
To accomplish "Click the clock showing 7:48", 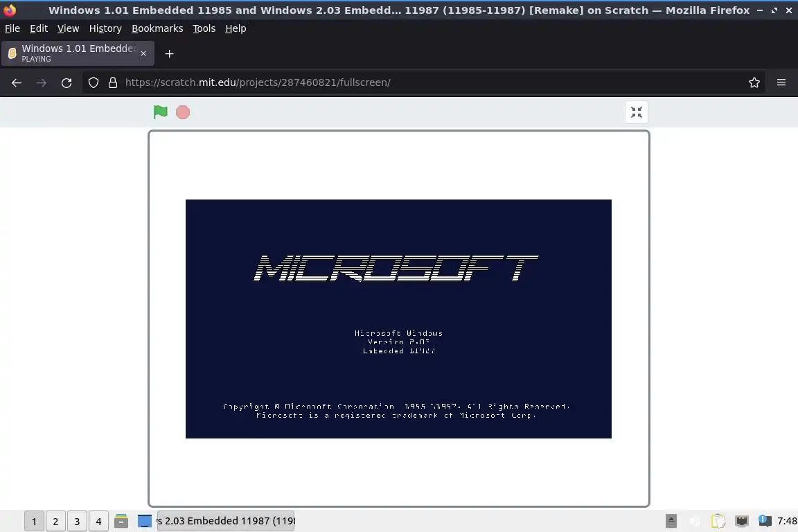I will [x=788, y=521].
